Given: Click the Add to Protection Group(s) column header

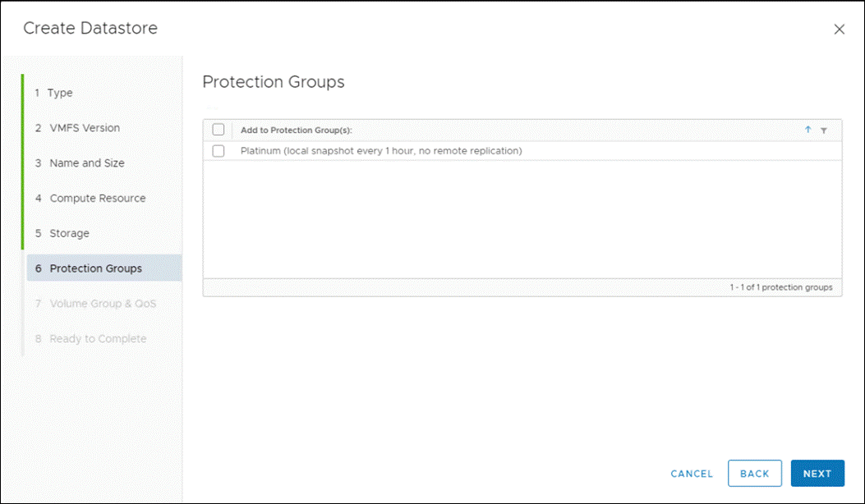Looking at the screenshot, I should click(296, 130).
